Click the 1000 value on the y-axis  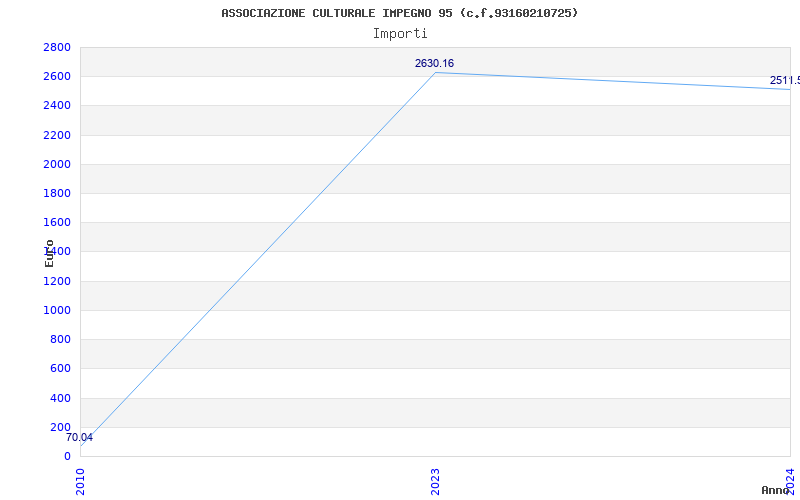(57, 310)
